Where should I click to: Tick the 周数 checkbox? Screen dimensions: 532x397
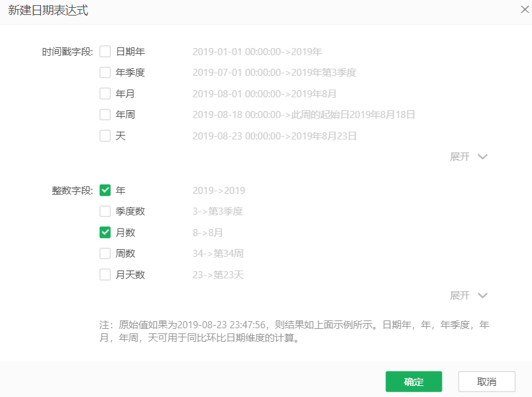coord(105,254)
